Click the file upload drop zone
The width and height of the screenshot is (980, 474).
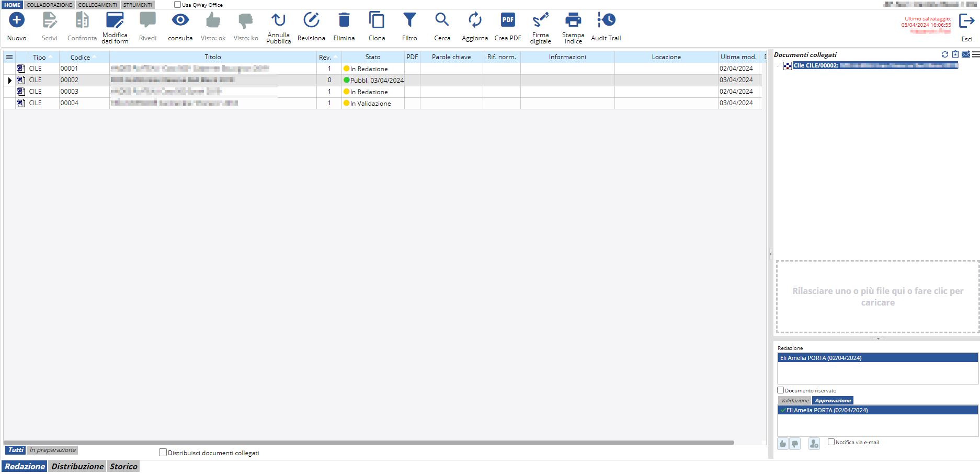pyautogui.click(x=878, y=297)
